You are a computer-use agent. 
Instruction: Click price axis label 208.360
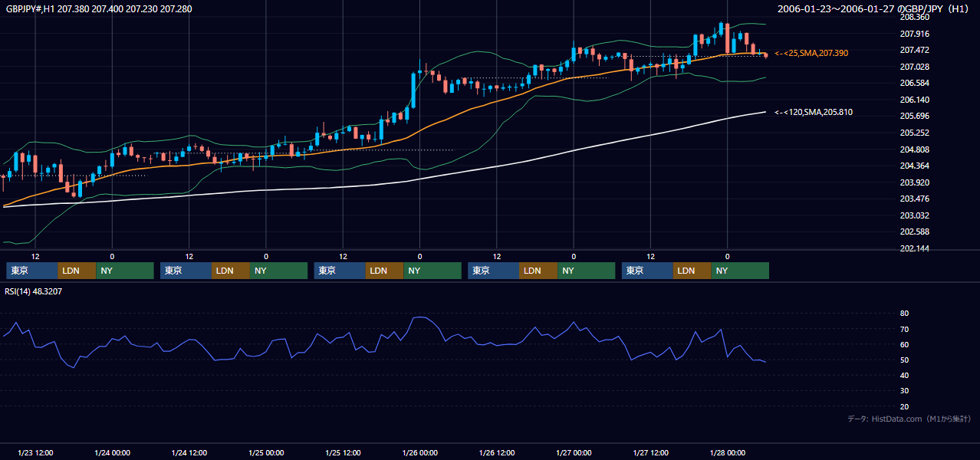(914, 17)
